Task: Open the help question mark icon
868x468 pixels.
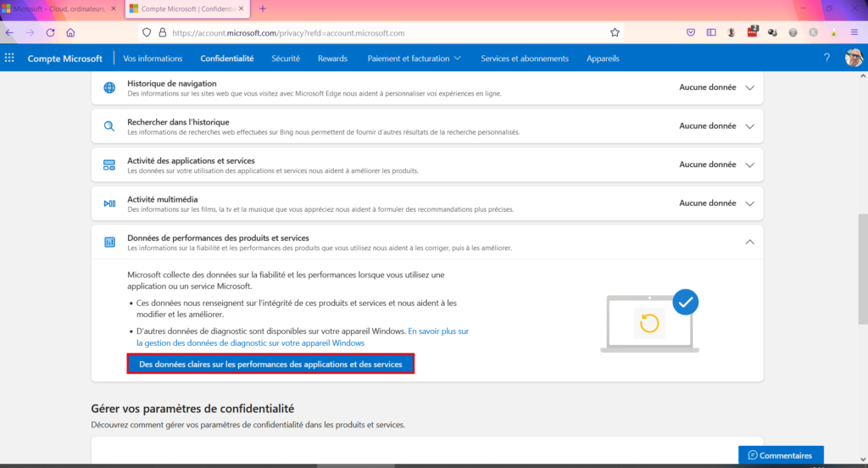Action: click(826, 58)
